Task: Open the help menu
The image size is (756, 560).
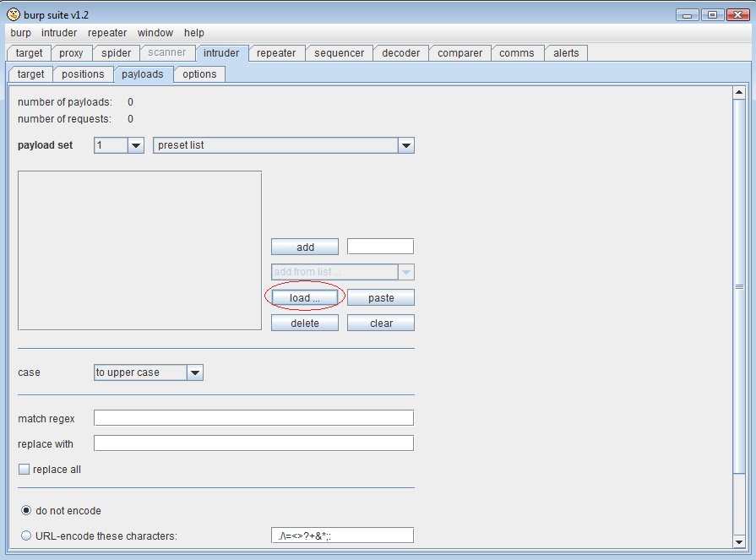Action: click(x=193, y=33)
